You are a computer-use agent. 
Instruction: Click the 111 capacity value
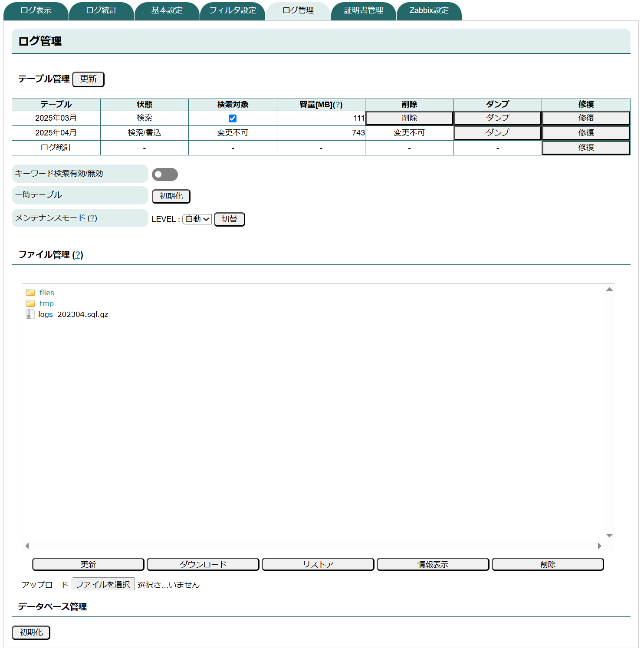359,118
